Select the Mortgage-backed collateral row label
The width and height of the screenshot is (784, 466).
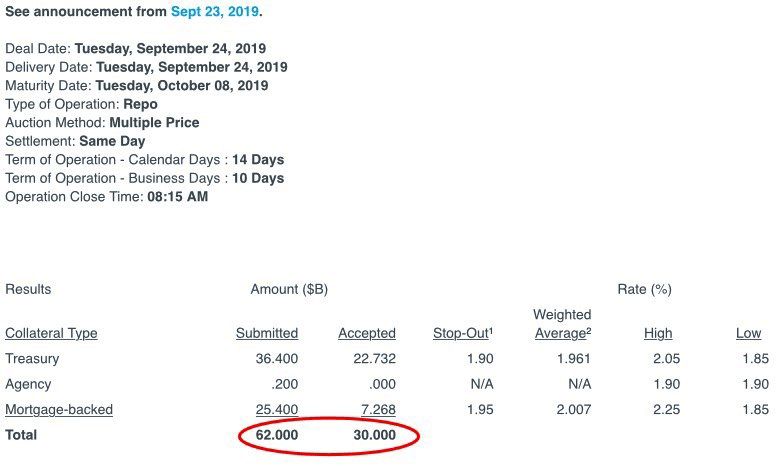click(x=59, y=410)
